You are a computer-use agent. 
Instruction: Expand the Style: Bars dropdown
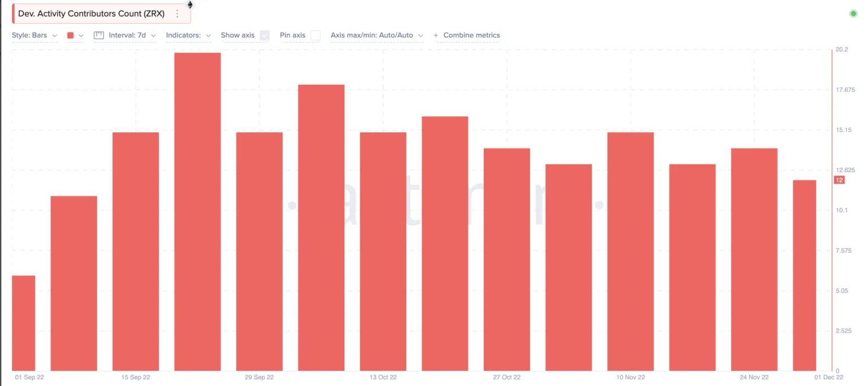click(34, 35)
